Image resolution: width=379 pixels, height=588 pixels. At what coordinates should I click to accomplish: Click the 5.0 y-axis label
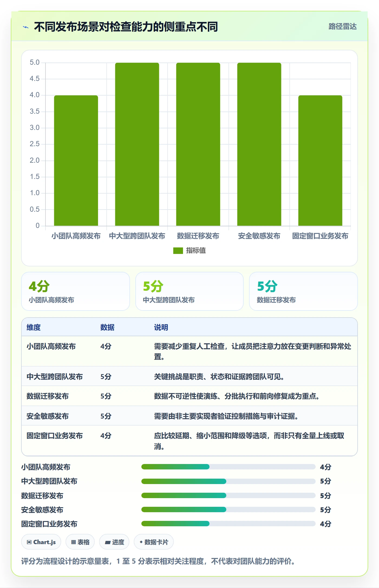[35, 62]
